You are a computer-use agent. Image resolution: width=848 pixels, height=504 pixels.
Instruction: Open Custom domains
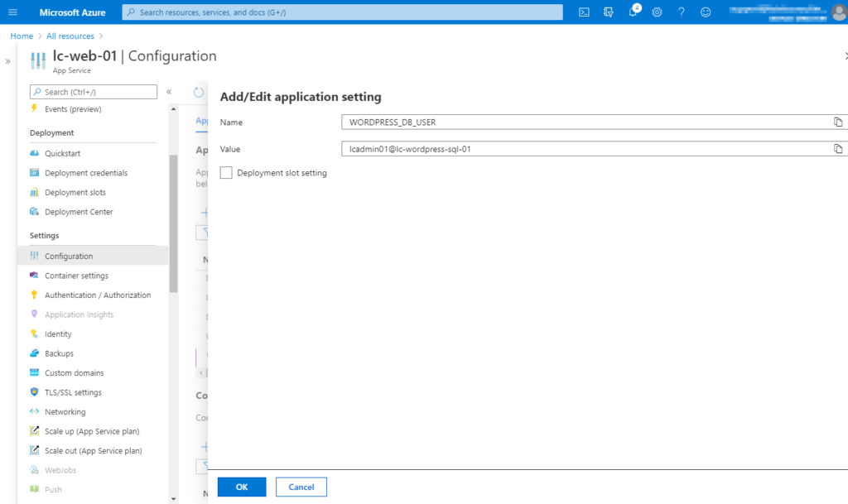pos(74,372)
